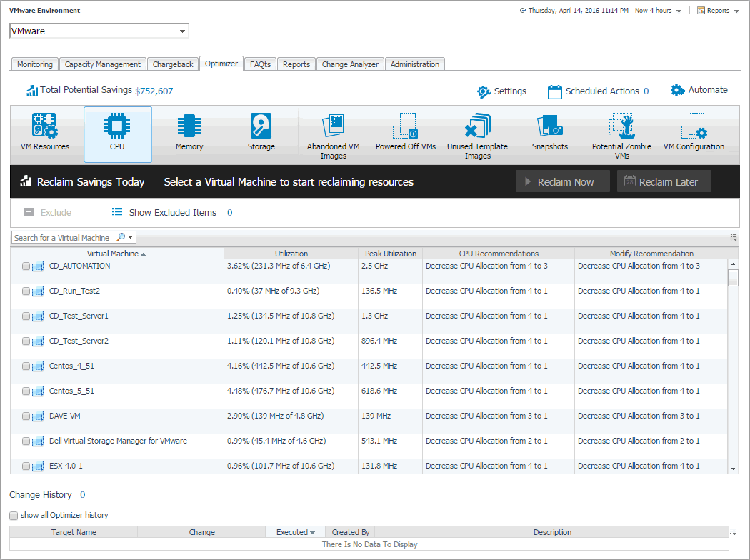
Task: Expand the Reports dropdown at top right
Action: point(736,11)
